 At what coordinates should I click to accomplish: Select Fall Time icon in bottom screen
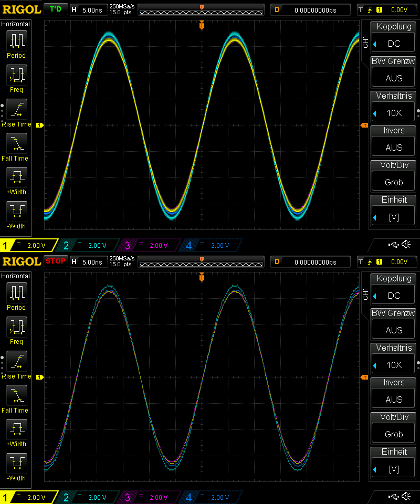point(16,395)
